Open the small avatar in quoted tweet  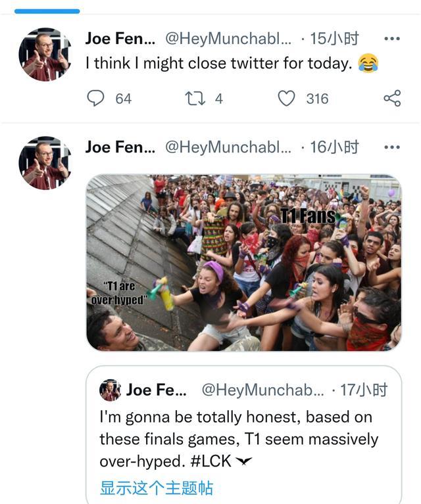point(110,390)
